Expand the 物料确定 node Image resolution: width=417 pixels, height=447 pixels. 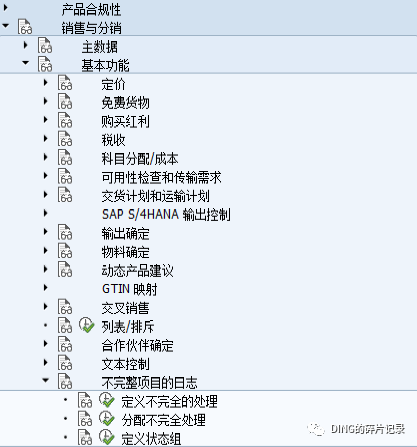coord(46,250)
